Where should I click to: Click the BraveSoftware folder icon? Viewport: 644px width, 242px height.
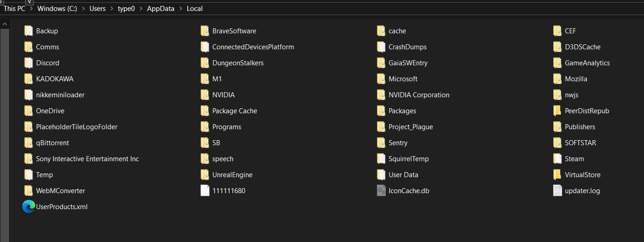click(x=205, y=31)
